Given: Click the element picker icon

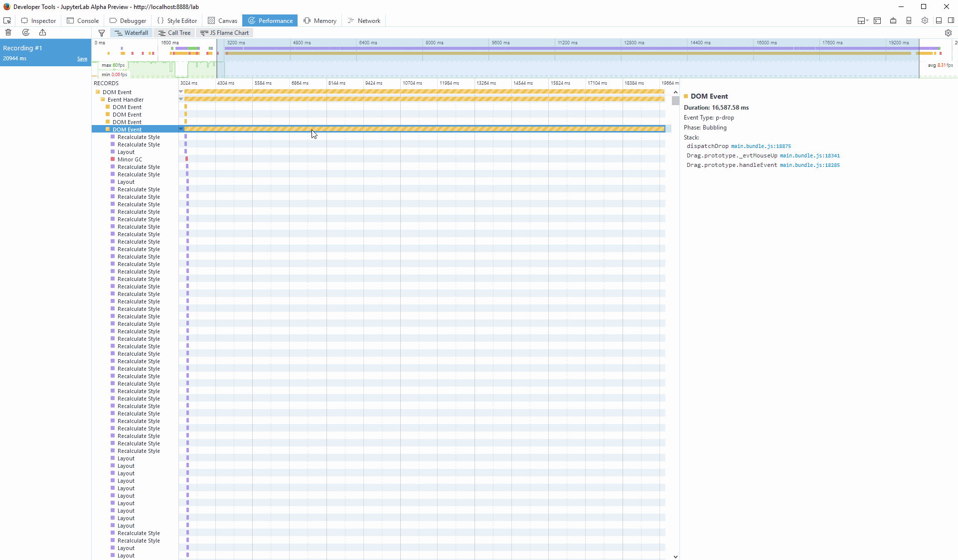Looking at the screenshot, I should click(x=7, y=20).
